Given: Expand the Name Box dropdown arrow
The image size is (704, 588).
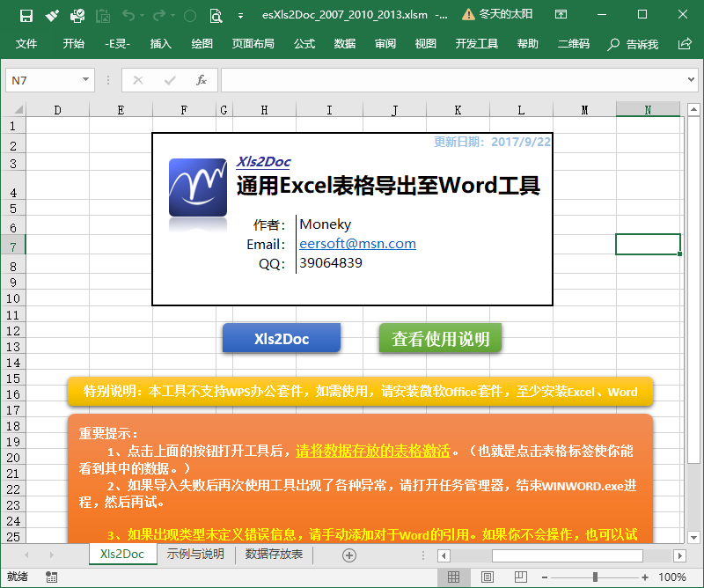Looking at the screenshot, I should [85, 80].
